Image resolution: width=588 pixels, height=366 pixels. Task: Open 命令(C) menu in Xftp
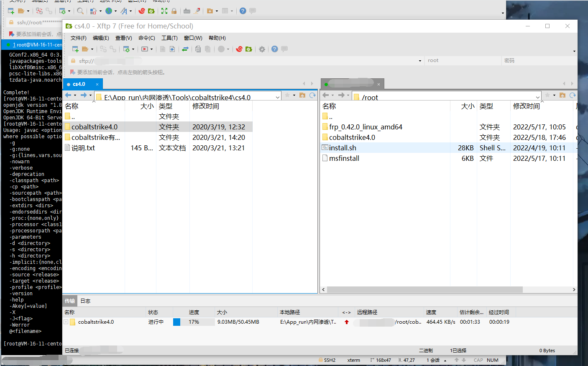pos(147,38)
